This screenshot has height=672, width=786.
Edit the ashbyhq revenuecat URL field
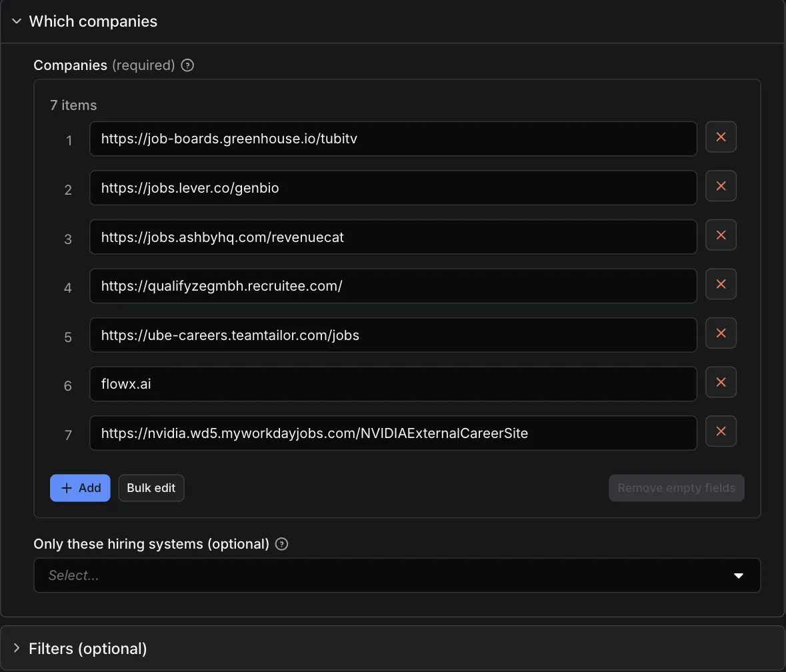pos(393,237)
